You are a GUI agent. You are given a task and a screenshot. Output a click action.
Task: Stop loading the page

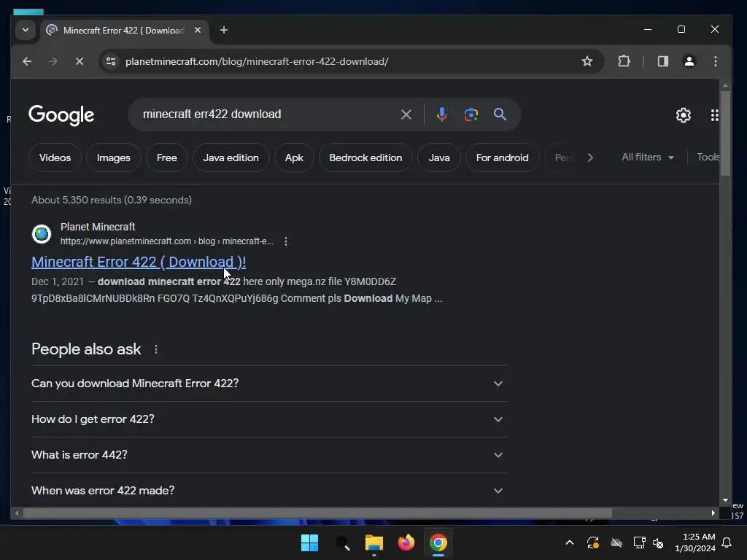[x=79, y=61]
